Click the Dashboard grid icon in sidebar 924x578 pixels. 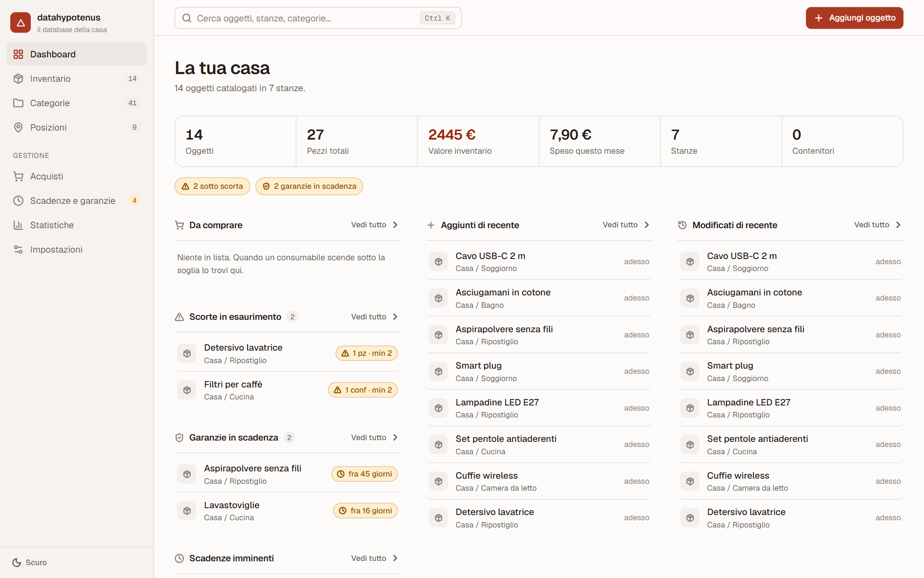coord(18,54)
